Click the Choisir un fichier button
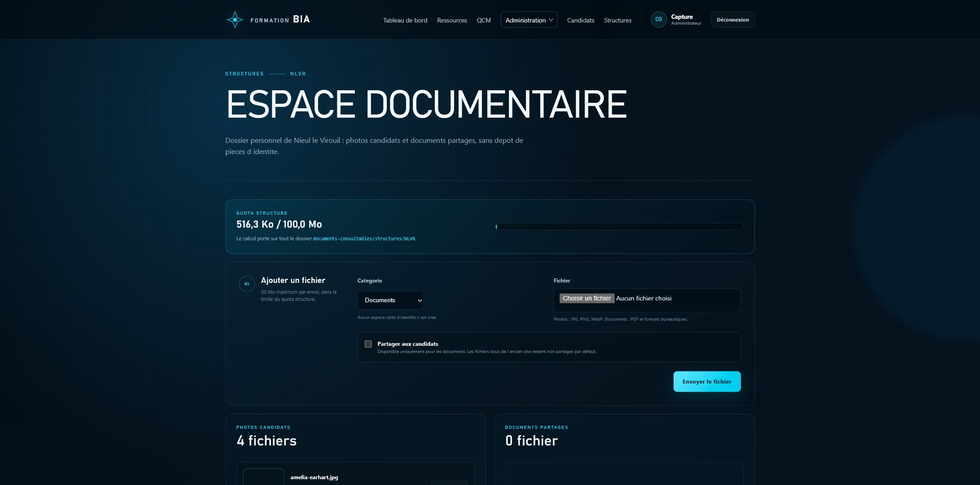 [x=586, y=298]
